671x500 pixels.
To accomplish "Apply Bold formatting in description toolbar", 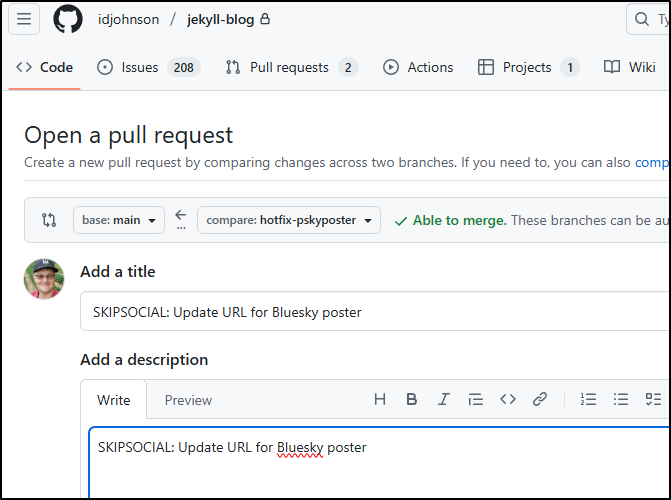I will point(411,399).
